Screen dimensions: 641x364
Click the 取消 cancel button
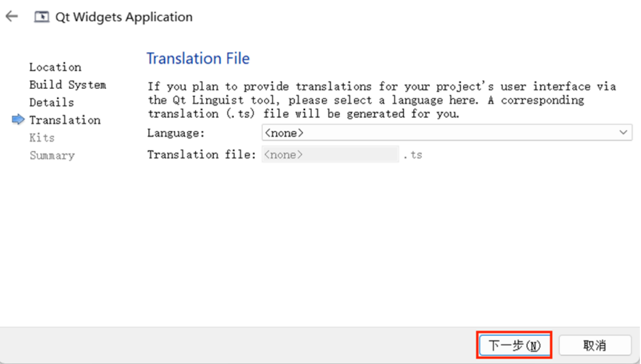(x=595, y=346)
